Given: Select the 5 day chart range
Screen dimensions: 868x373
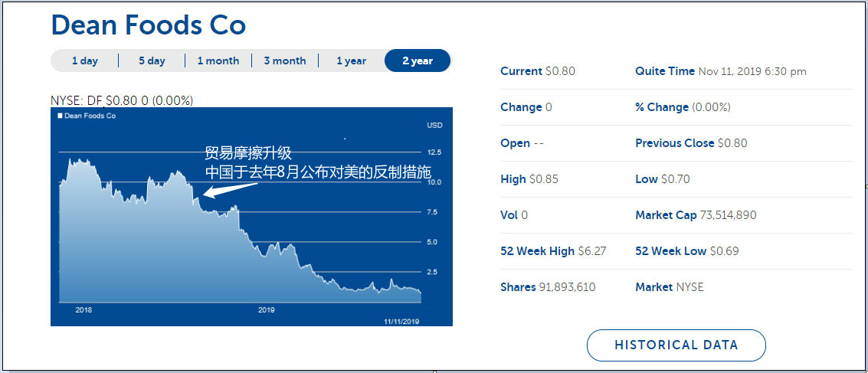Looking at the screenshot, I should point(152,61).
